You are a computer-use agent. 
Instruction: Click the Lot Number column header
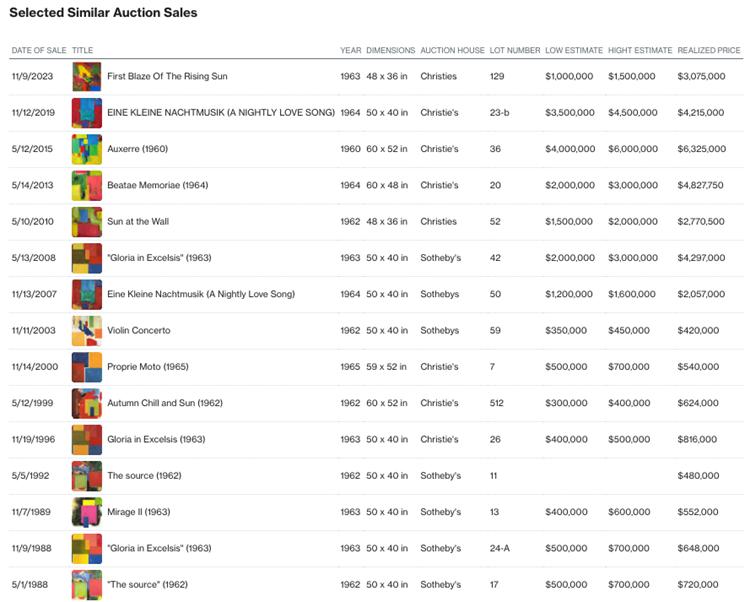(x=514, y=50)
